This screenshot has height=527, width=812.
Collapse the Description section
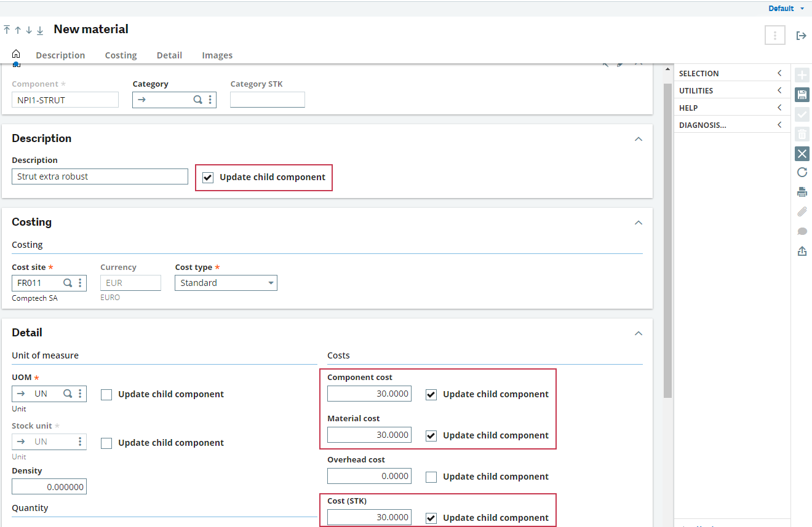click(639, 139)
